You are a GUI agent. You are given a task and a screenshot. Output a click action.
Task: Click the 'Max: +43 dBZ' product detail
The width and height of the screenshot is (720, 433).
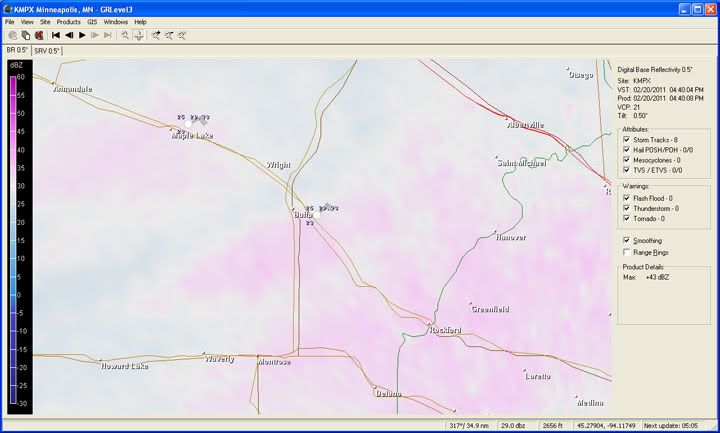pos(646,277)
